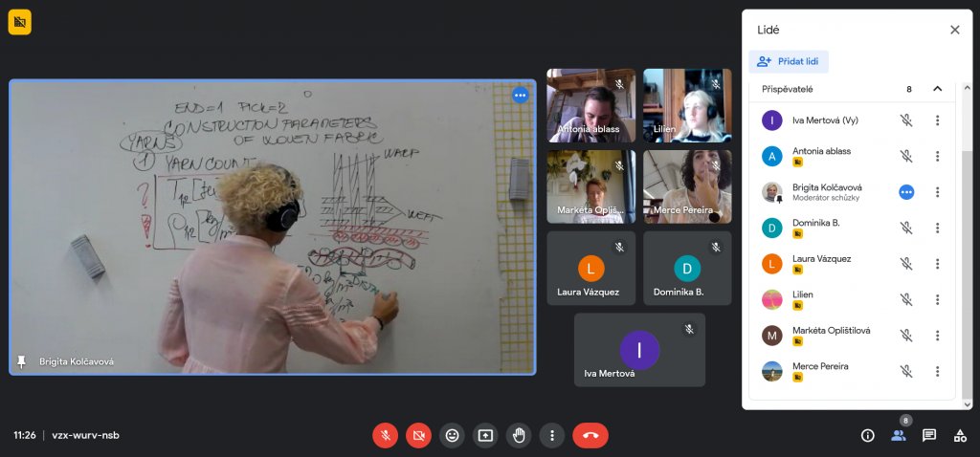Click the Přidat lidi button
The height and width of the screenshot is (457, 980).
click(790, 61)
